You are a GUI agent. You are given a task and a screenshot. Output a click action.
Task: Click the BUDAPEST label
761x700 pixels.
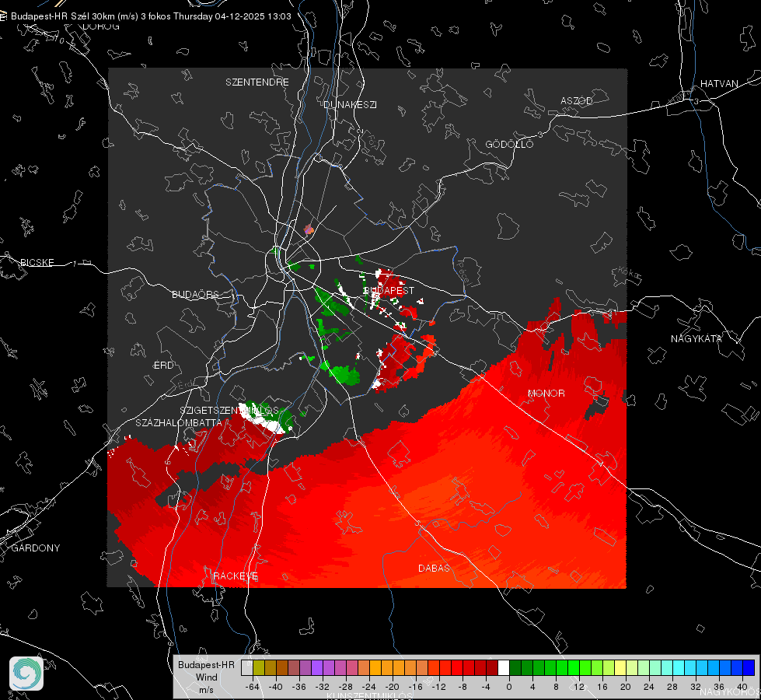(389, 290)
